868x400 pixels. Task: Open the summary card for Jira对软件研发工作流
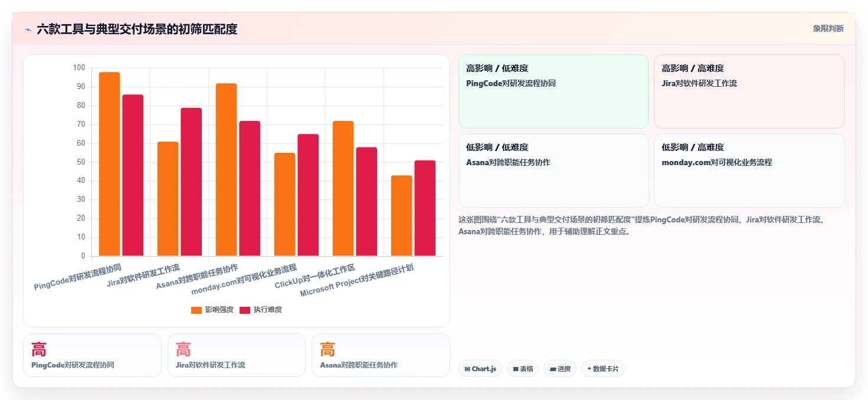tap(237, 355)
